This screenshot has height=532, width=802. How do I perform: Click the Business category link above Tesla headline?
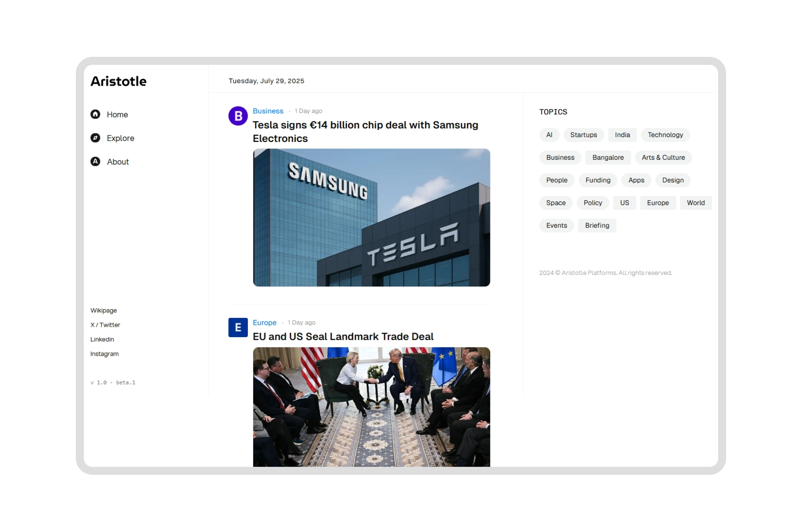click(x=268, y=111)
